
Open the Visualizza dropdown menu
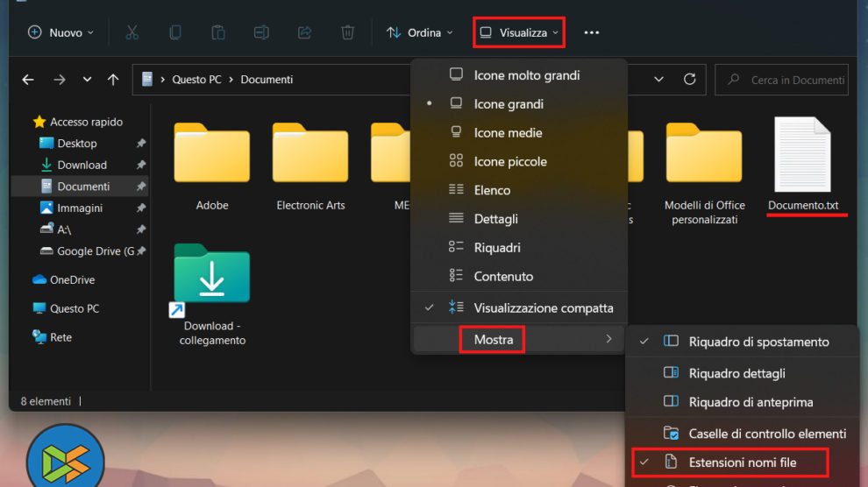(518, 32)
